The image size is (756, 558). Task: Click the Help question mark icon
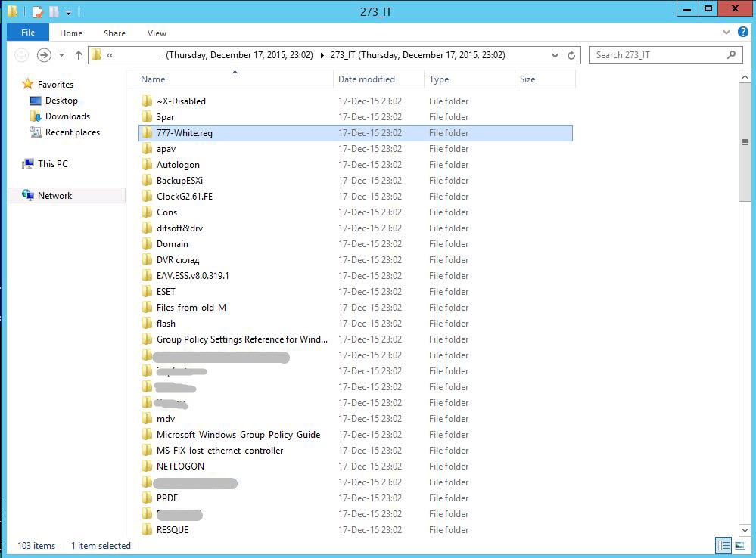(x=743, y=33)
